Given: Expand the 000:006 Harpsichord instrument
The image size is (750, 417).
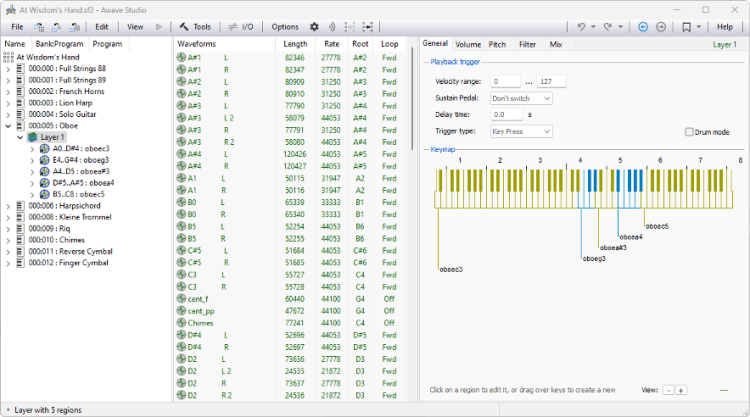Looking at the screenshot, I should click(9, 206).
